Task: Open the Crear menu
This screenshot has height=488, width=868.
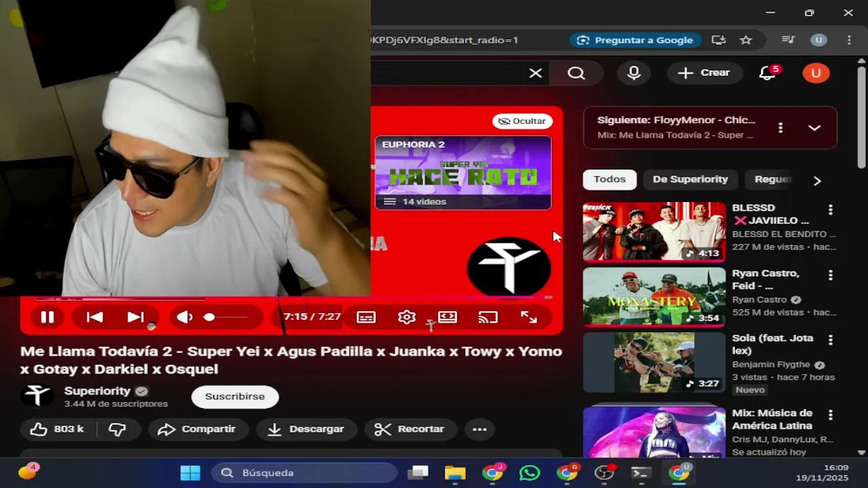Action: (704, 73)
